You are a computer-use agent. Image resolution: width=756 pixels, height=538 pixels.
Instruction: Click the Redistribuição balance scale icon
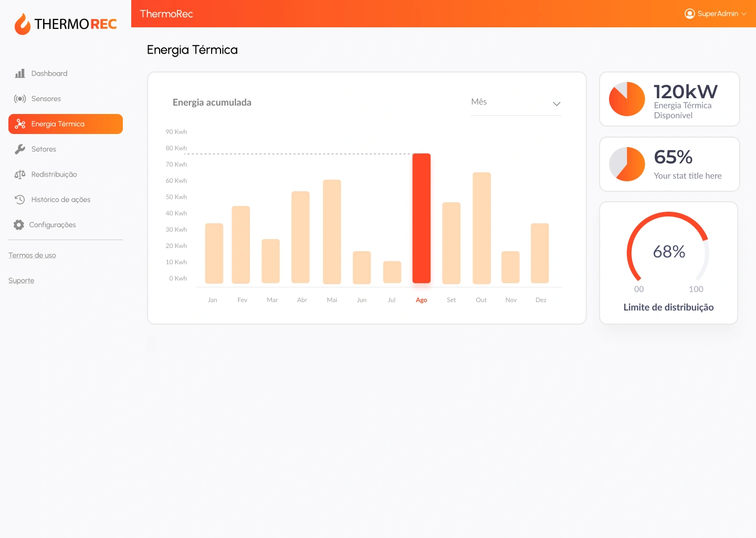pyautogui.click(x=20, y=174)
